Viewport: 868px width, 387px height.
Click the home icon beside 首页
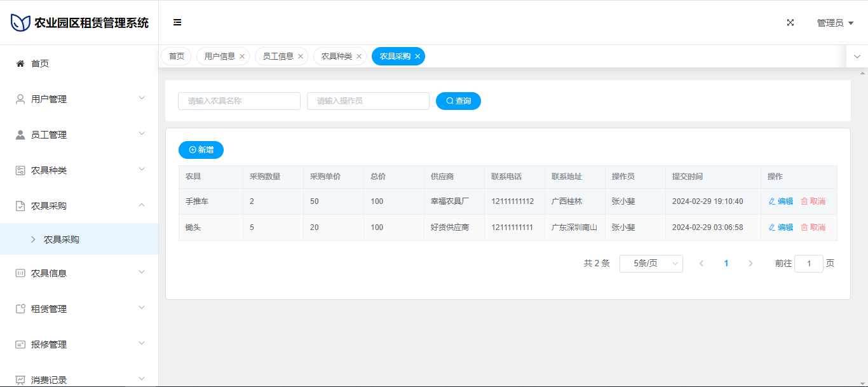pos(20,64)
